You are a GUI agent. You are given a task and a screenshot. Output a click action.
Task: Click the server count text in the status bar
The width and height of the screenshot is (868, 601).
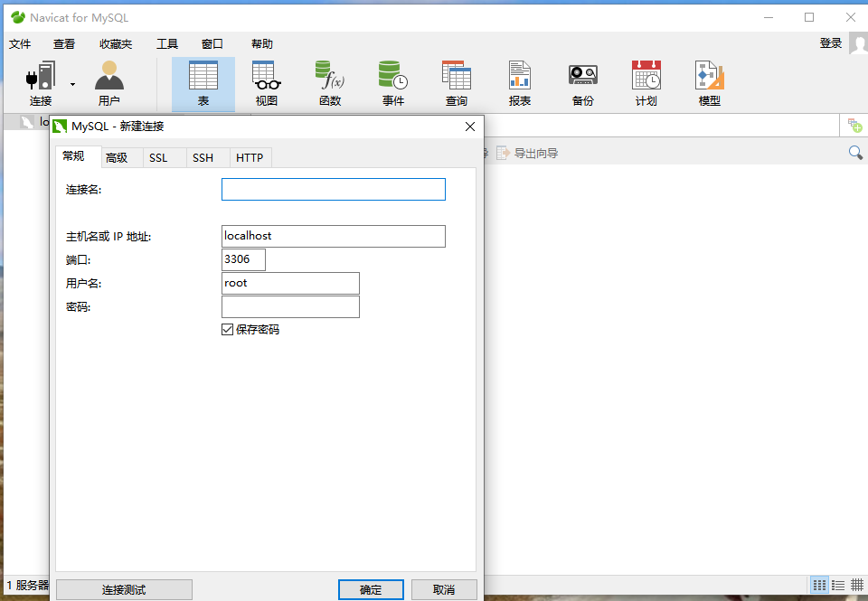click(x=28, y=585)
